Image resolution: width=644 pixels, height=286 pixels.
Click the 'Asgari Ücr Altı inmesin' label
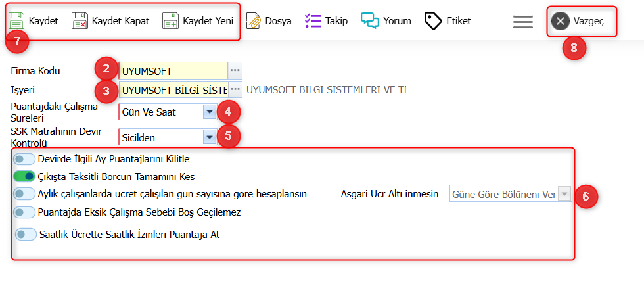pyautogui.click(x=390, y=194)
